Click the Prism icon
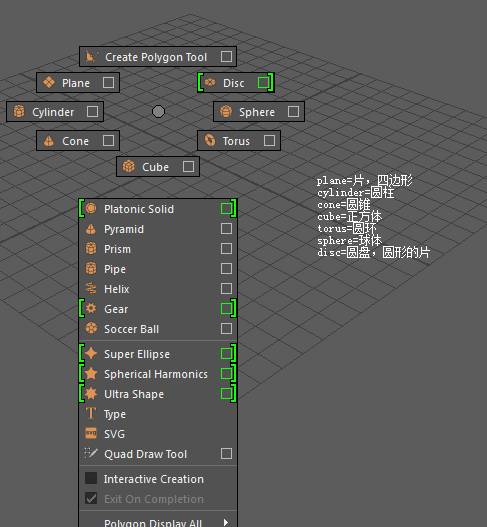 91,249
